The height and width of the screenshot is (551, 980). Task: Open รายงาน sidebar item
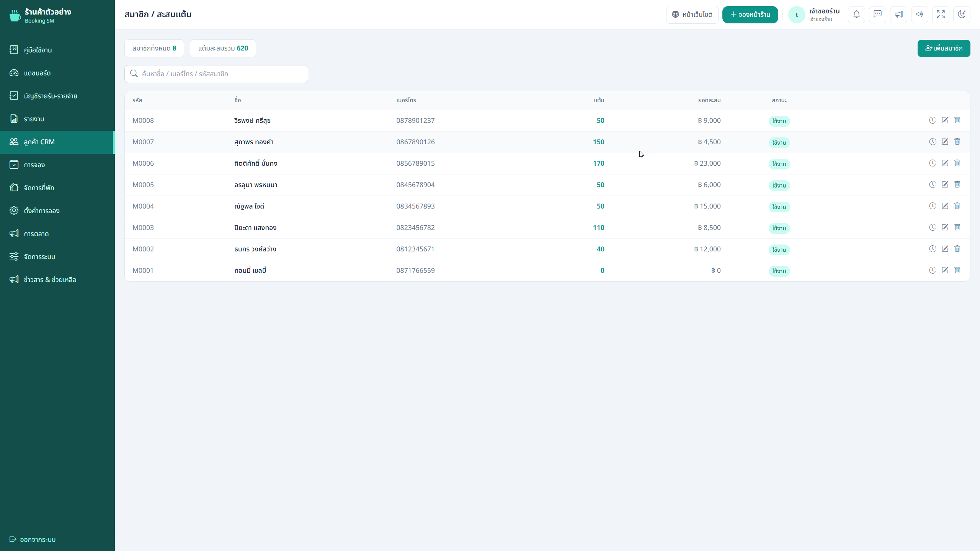coord(57,119)
